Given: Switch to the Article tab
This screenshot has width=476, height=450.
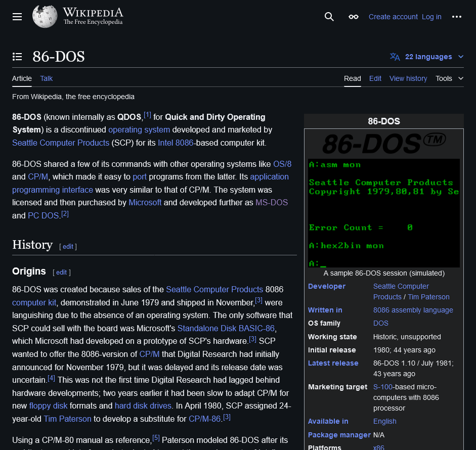Looking at the screenshot, I should (22, 78).
